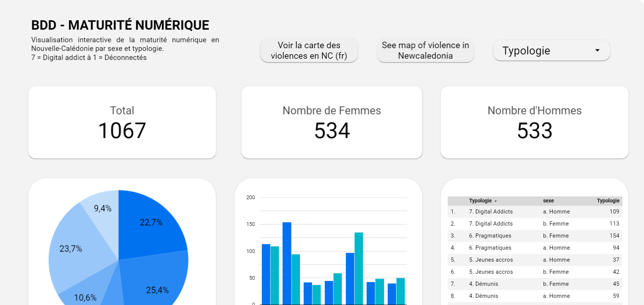The image size is (644, 305).
Task: Click the value 154 in the table
Action: coord(614,236)
